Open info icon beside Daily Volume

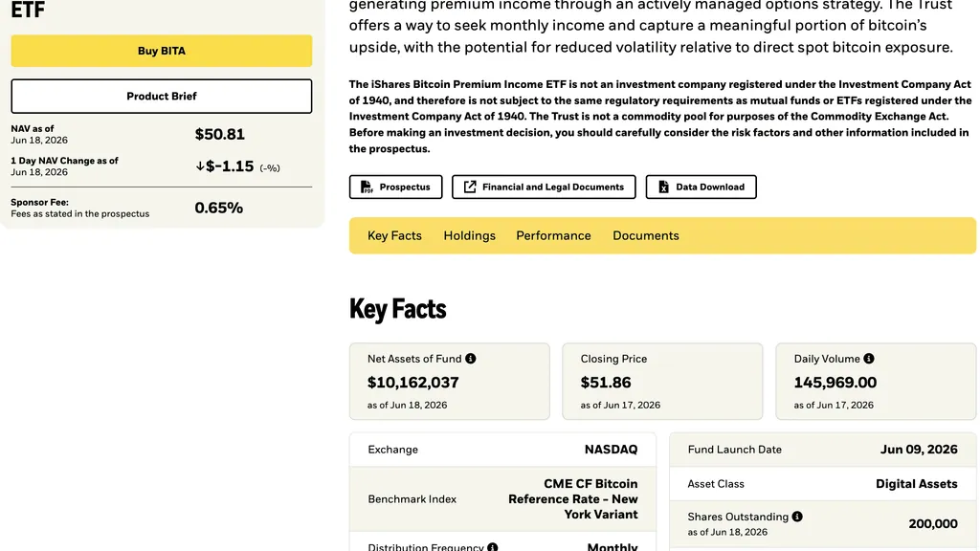pyautogui.click(x=869, y=359)
